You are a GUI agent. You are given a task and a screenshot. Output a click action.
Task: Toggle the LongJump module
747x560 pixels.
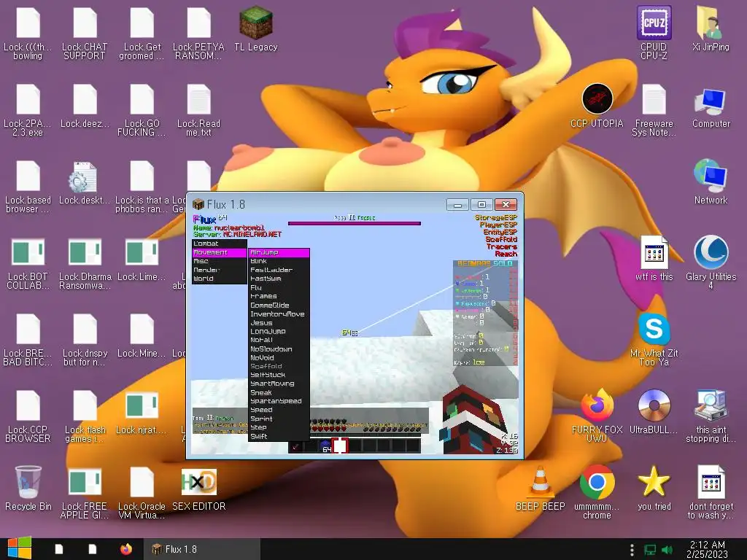(x=279, y=332)
